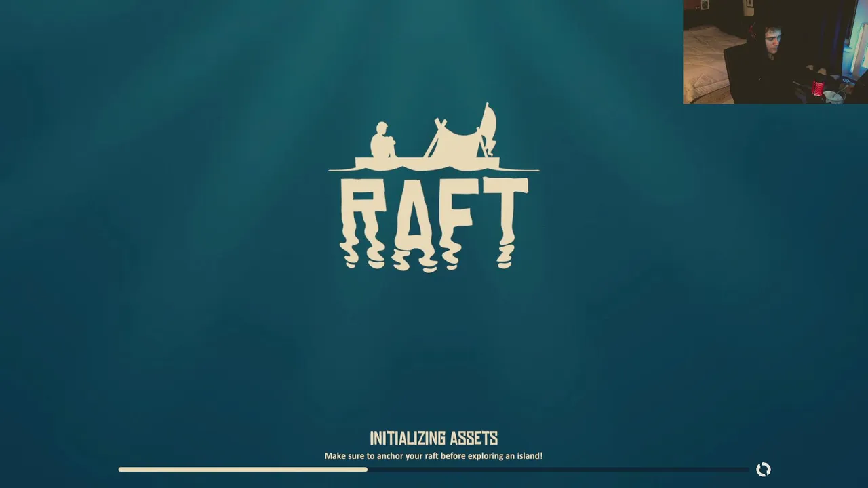The width and height of the screenshot is (868, 488).
Task: Click the spinning loading indicator icon
Action: pos(764,470)
